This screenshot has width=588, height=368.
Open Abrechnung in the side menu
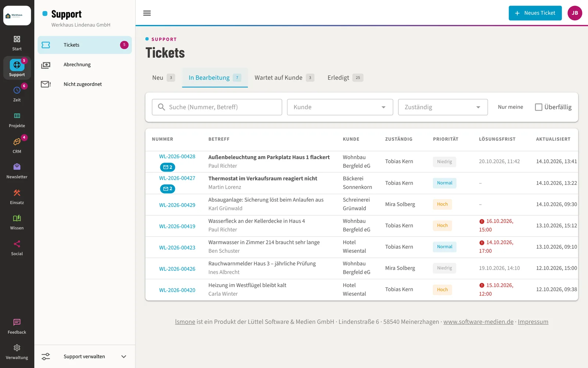(85, 65)
